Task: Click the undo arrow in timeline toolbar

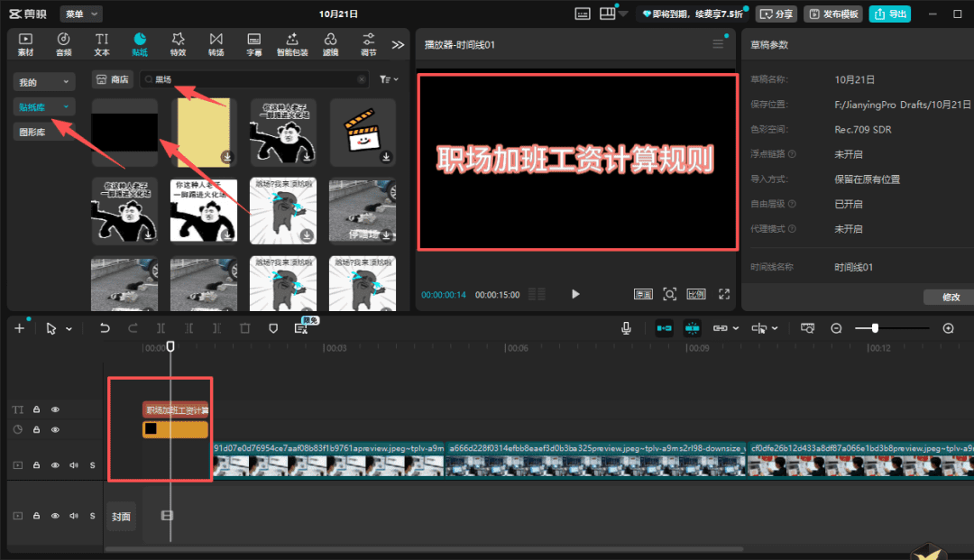Action: (x=105, y=328)
